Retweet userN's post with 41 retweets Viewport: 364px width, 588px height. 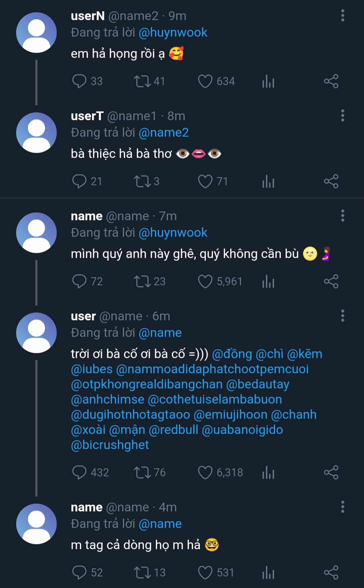click(142, 81)
